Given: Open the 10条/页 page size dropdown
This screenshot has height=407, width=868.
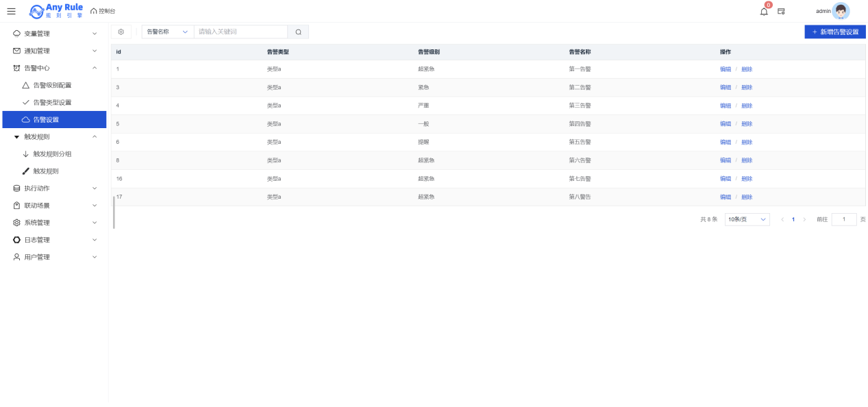Looking at the screenshot, I should point(747,219).
